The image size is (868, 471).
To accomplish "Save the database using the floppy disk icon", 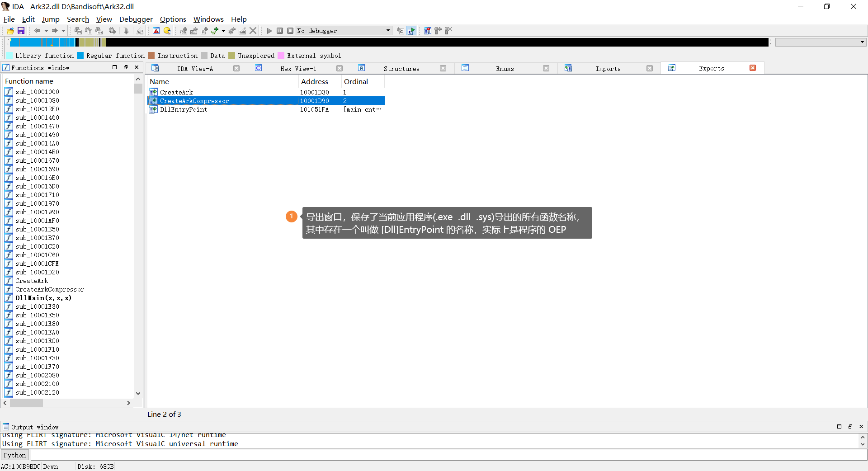I will [21, 31].
